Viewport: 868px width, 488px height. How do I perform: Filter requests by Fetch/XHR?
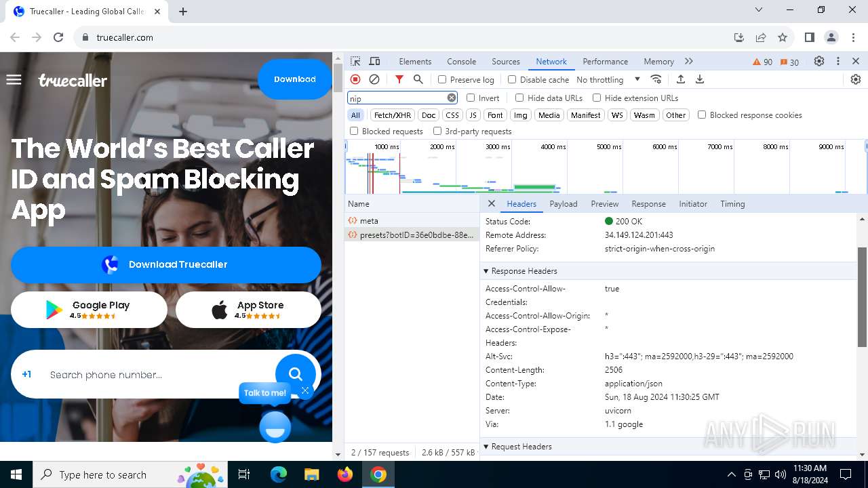pos(393,115)
